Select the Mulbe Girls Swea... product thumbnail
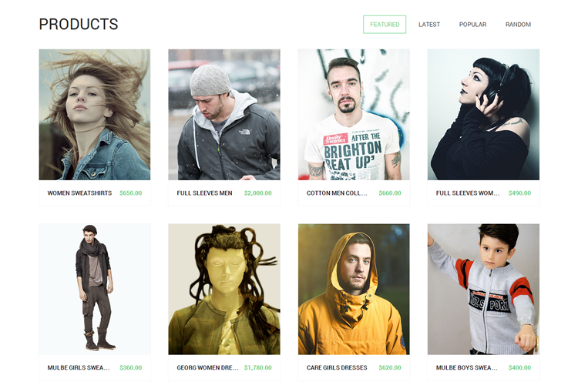Viewport: 578px width, 392px height. [x=95, y=290]
